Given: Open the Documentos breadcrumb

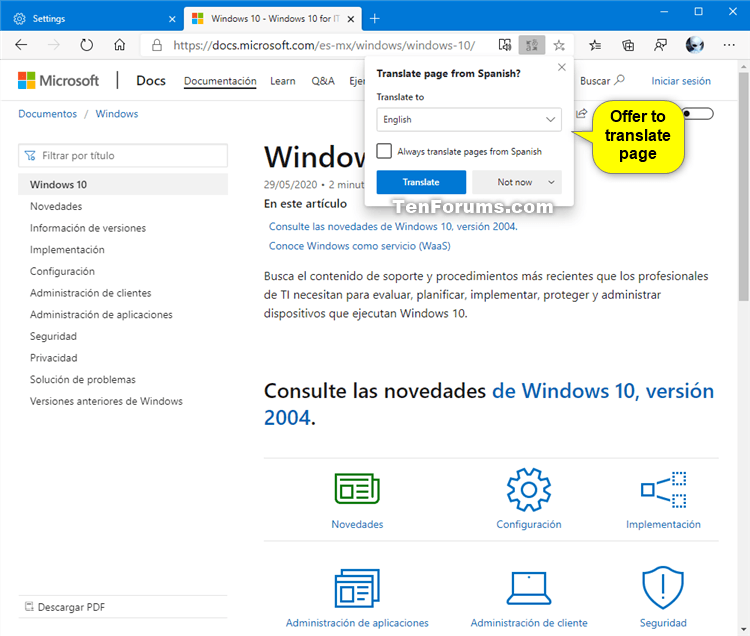Looking at the screenshot, I should point(47,114).
